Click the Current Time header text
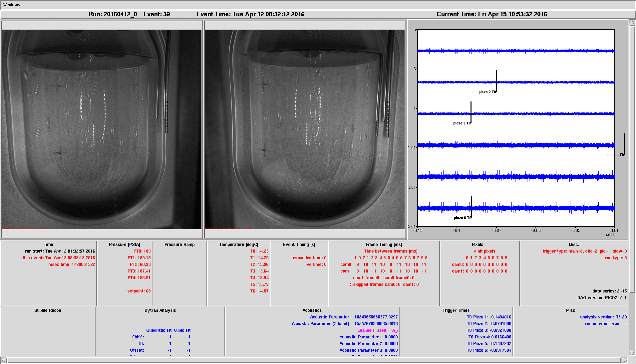Image resolution: width=636 pixels, height=364 pixels. [x=492, y=14]
